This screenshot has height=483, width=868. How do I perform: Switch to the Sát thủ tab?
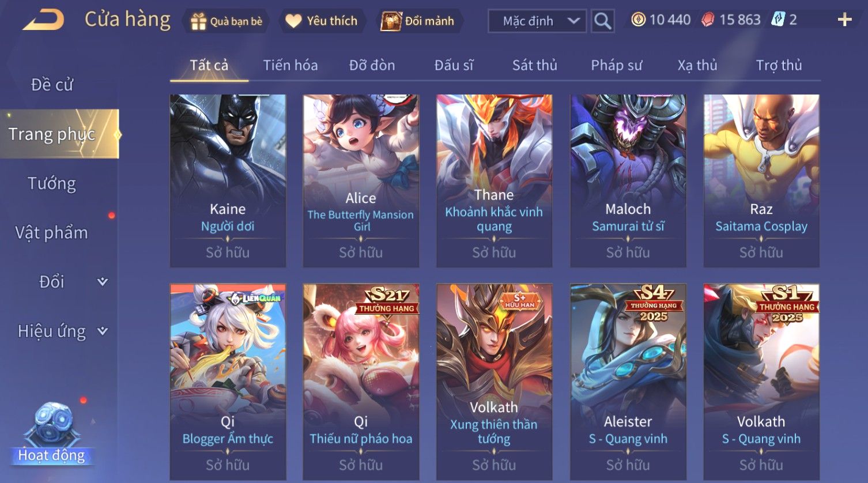click(x=535, y=65)
